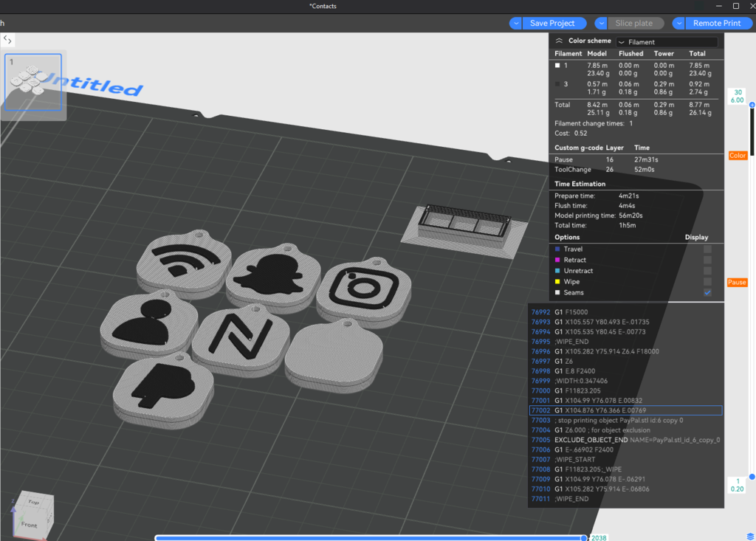Click the 'Filament change times: 1' text
This screenshot has height=541, width=756.
[x=594, y=123]
